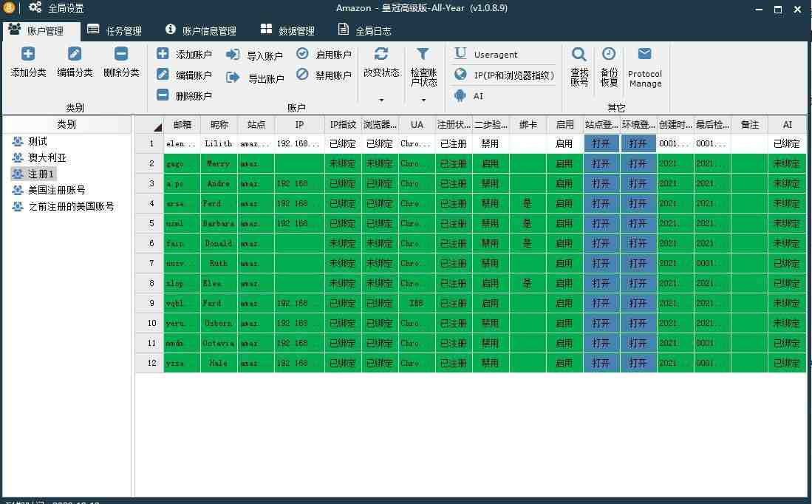Click the Change Status (改变状态) refresh icon
Screen dimensions: 812x504
tap(381, 54)
